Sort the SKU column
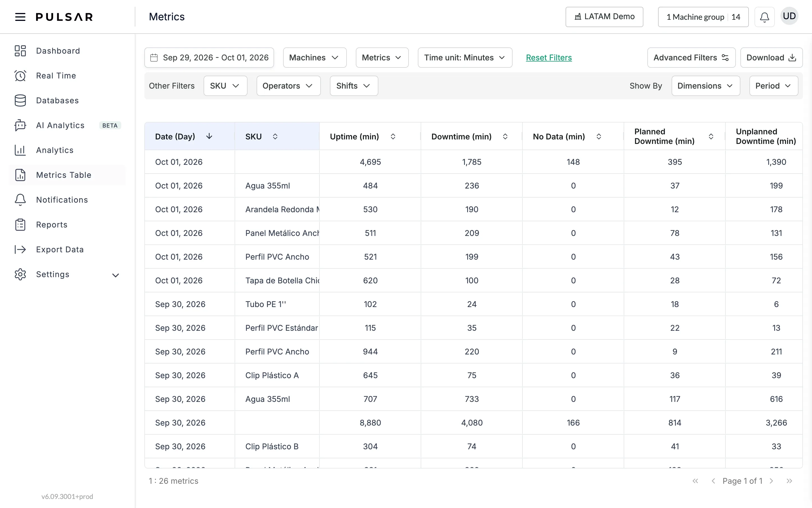Viewport: 812px width, 508px height. tap(275, 136)
